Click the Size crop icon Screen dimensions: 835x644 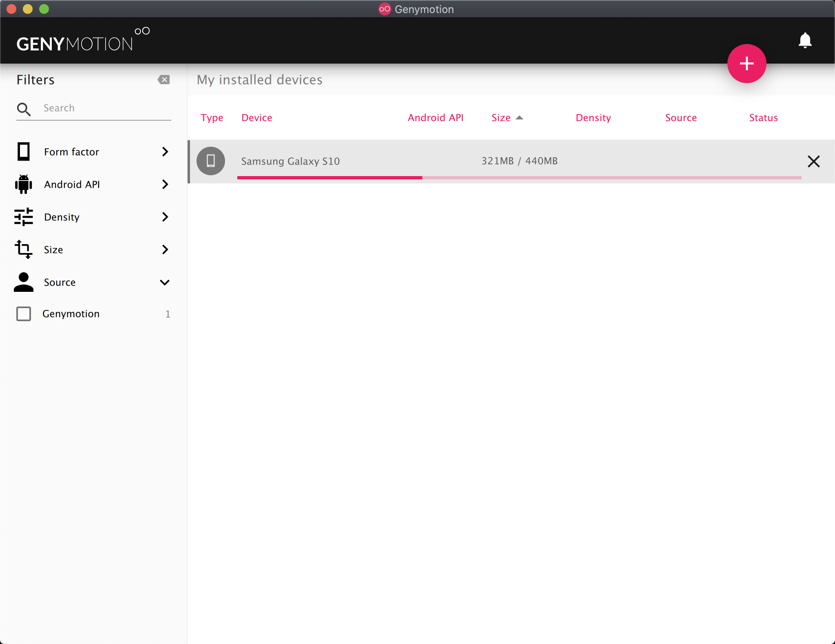pos(24,249)
